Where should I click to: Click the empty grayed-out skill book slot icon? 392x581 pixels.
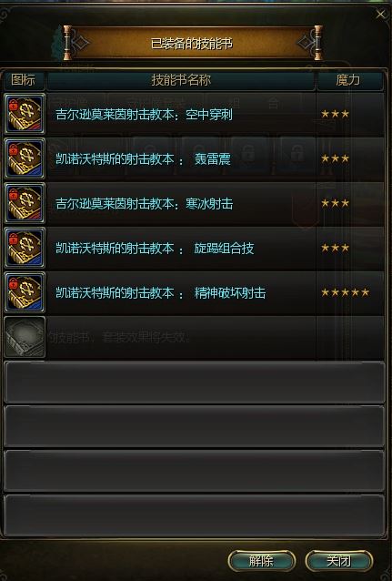coord(25,337)
